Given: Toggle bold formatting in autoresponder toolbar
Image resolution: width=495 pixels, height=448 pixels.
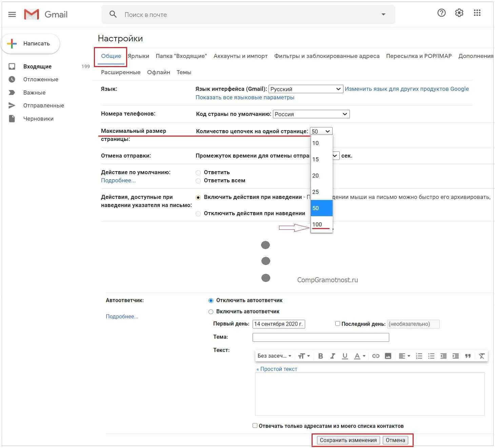Looking at the screenshot, I should pos(320,356).
